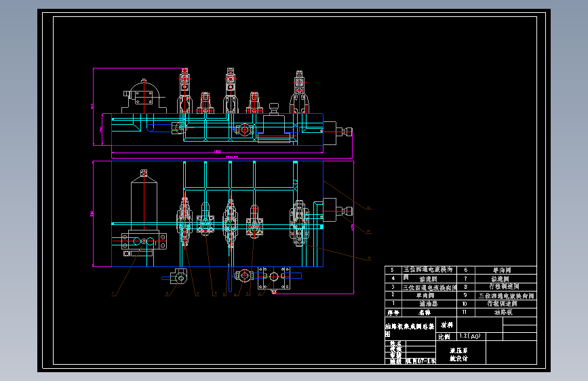Click the class value containing "07-1"

pyautogui.click(x=420, y=361)
